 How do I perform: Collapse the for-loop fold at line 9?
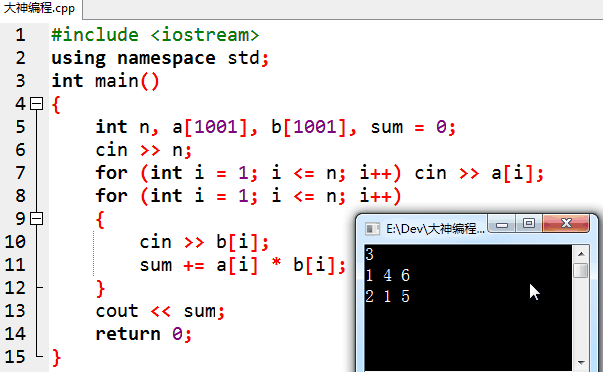[37, 219]
